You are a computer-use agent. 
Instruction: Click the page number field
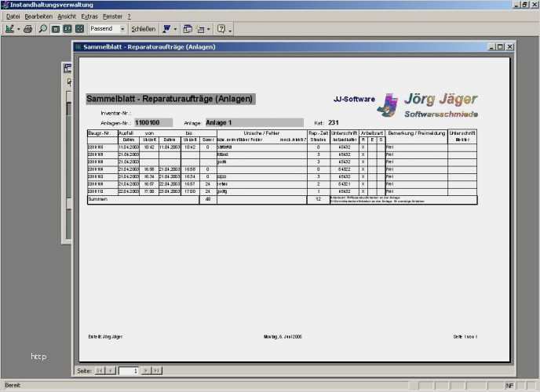(x=129, y=371)
